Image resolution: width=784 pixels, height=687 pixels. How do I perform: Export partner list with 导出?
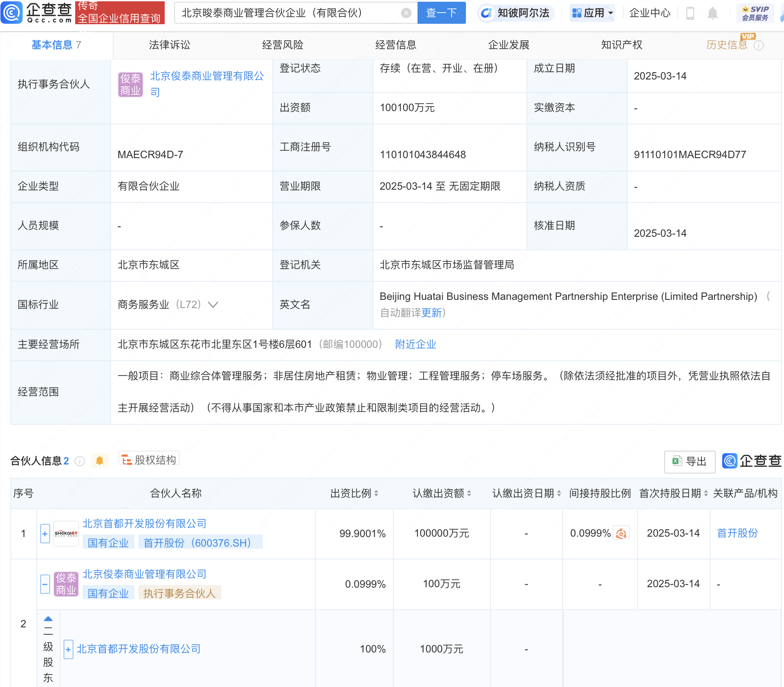coord(690,461)
